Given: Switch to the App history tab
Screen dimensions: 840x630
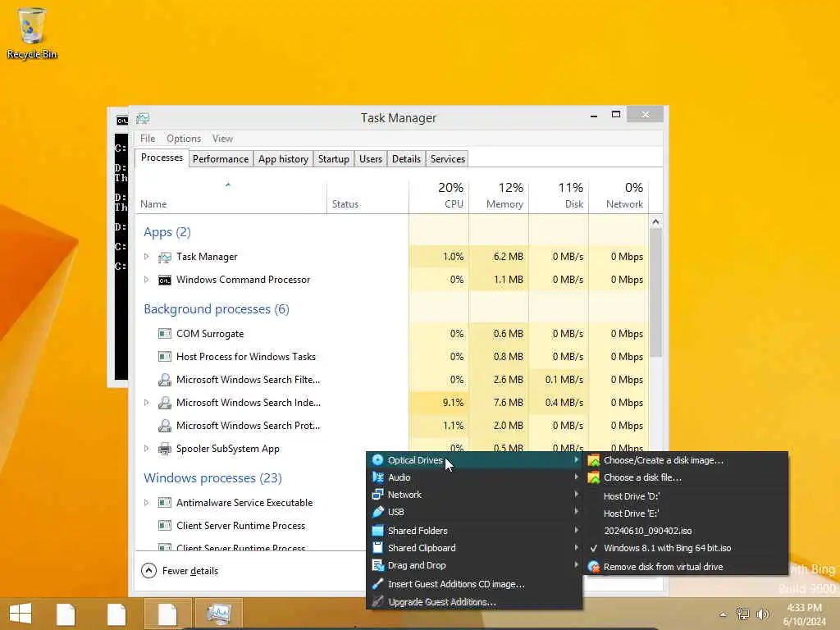Looking at the screenshot, I should click(283, 159).
